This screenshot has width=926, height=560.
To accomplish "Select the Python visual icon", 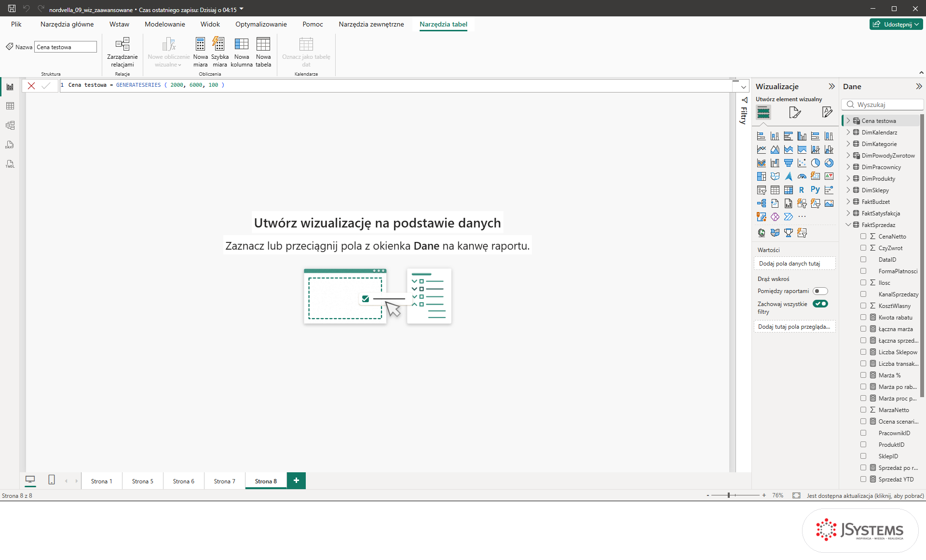I will pyautogui.click(x=815, y=190).
